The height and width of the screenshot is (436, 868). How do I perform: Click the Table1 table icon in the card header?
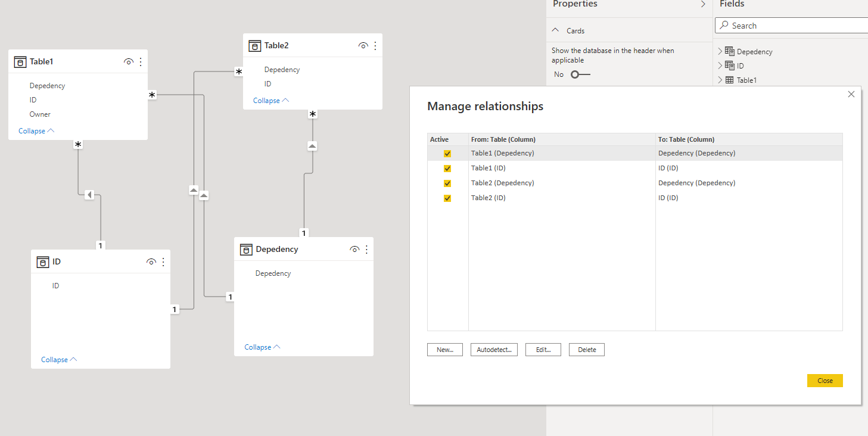pyautogui.click(x=20, y=62)
